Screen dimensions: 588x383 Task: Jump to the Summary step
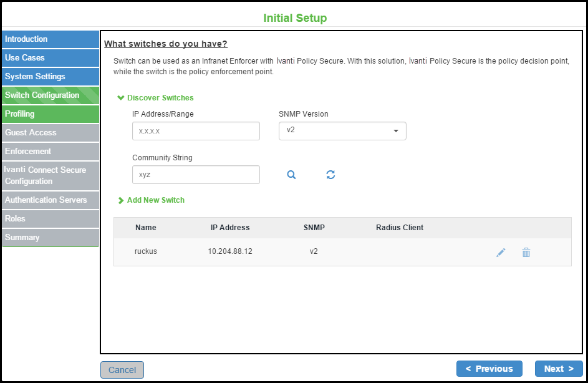click(x=50, y=238)
